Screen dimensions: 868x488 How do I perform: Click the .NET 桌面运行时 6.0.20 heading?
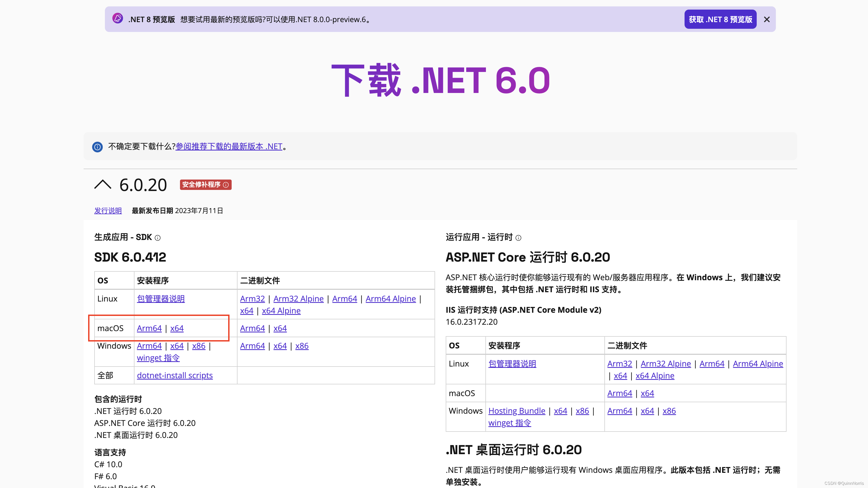(x=514, y=450)
